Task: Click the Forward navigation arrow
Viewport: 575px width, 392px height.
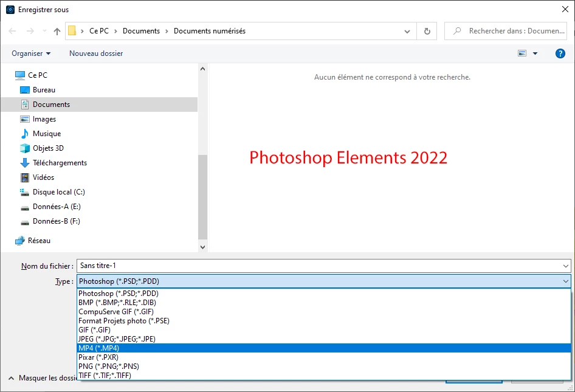Action: (x=30, y=31)
